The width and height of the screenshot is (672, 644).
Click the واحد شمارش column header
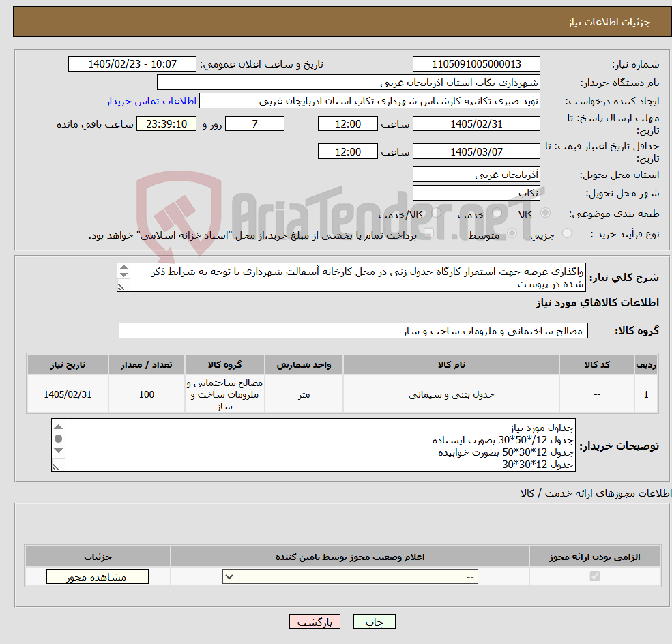click(x=304, y=364)
